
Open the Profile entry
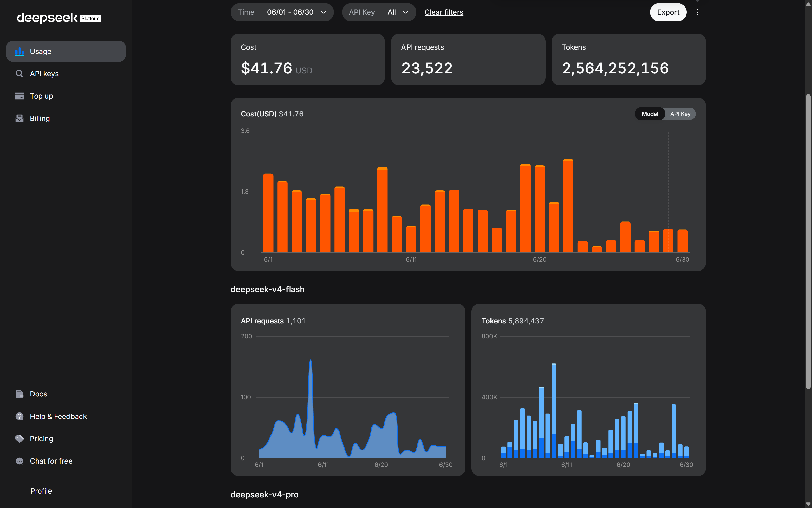[41, 491]
